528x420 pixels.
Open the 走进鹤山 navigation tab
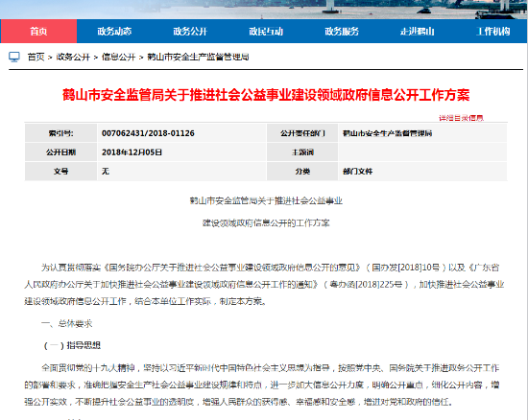418,32
